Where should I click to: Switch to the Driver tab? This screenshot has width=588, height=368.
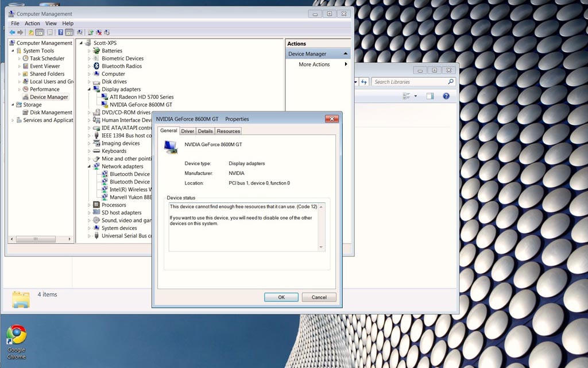[x=188, y=131]
